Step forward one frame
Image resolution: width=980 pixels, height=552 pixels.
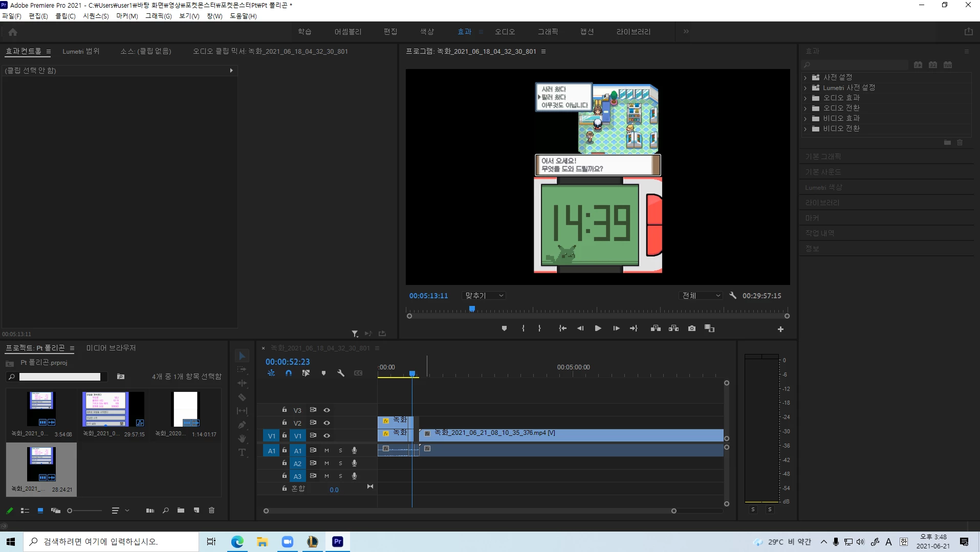[x=616, y=328]
